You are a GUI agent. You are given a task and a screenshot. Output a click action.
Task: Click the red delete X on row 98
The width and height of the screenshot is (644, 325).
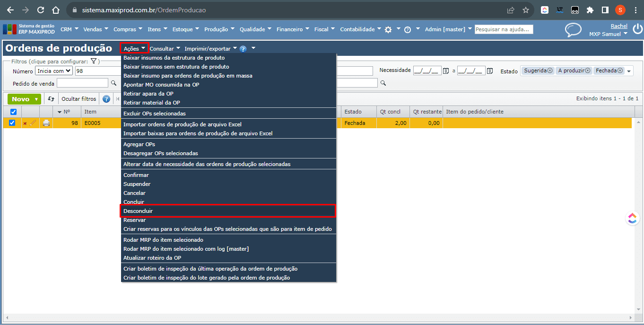(x=25, y=123)
